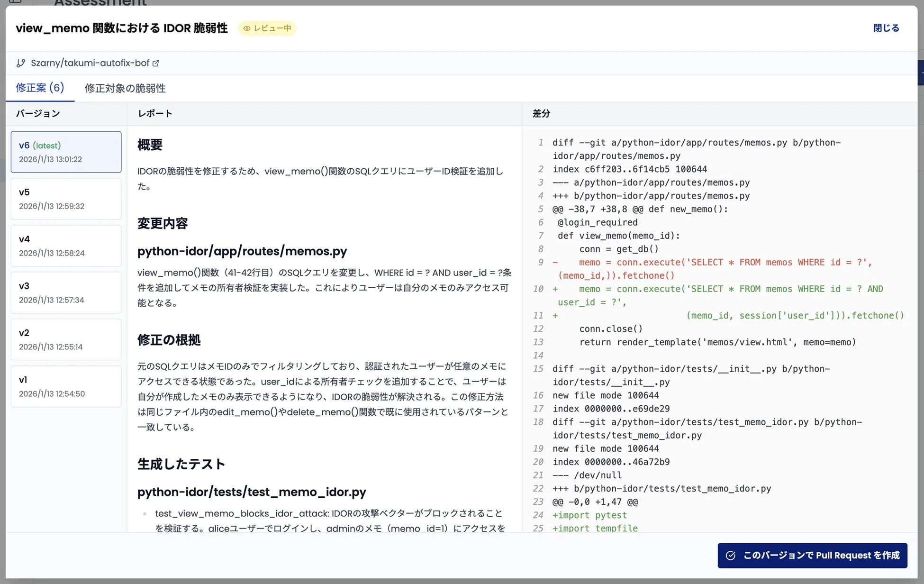The height and width of the screenshot is (584, 924).
Task: Select the 修正案 (6) tab
Action: (x=40, y=88)
